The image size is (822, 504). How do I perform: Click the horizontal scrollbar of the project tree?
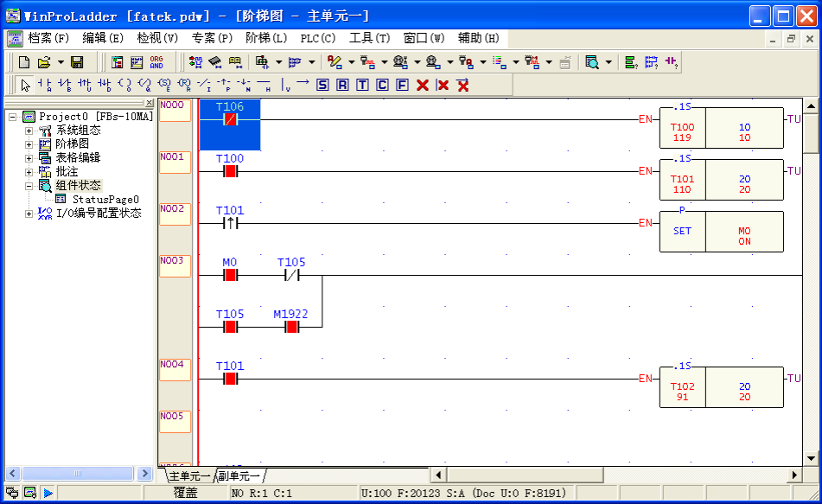(x=78, y=474)
